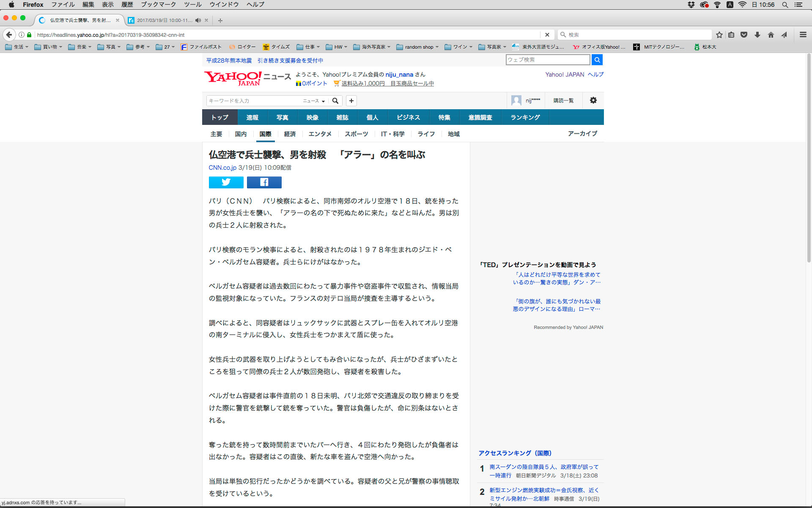The image size is (812, 508).
Task: Expand the ニュース search category dropdown
Action: click(x=314, y=101)
